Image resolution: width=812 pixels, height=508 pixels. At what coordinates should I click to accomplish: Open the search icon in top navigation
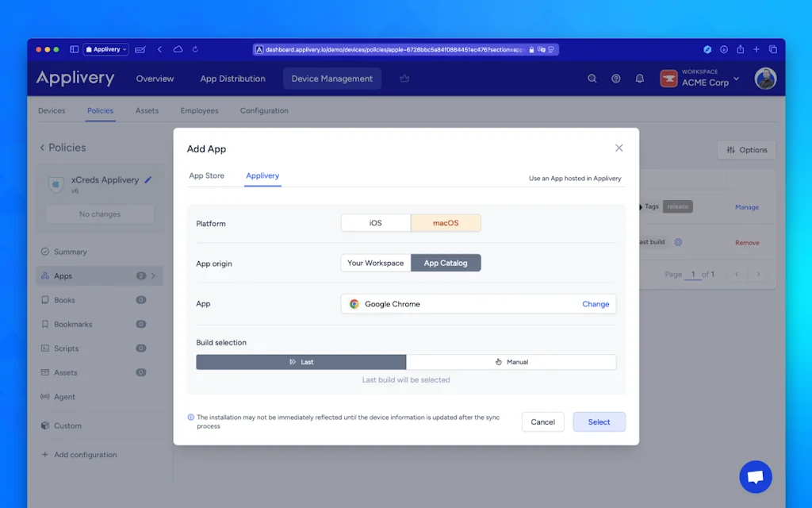(x=592, y=79)
